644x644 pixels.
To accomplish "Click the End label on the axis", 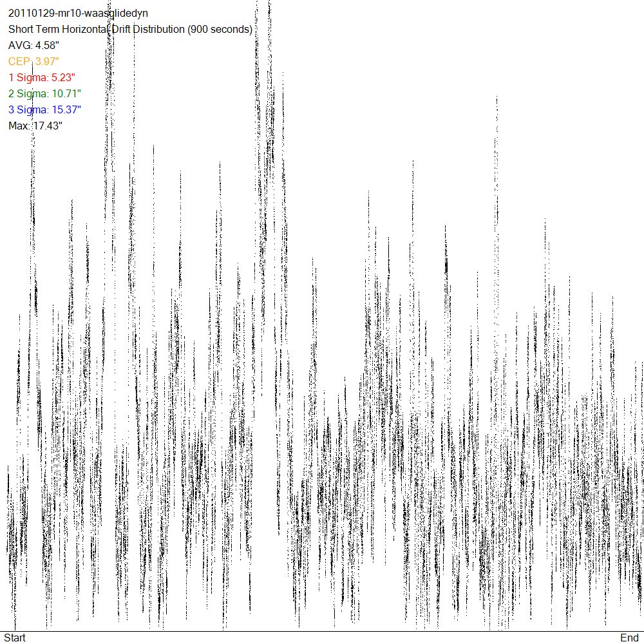I will point(629,638).
